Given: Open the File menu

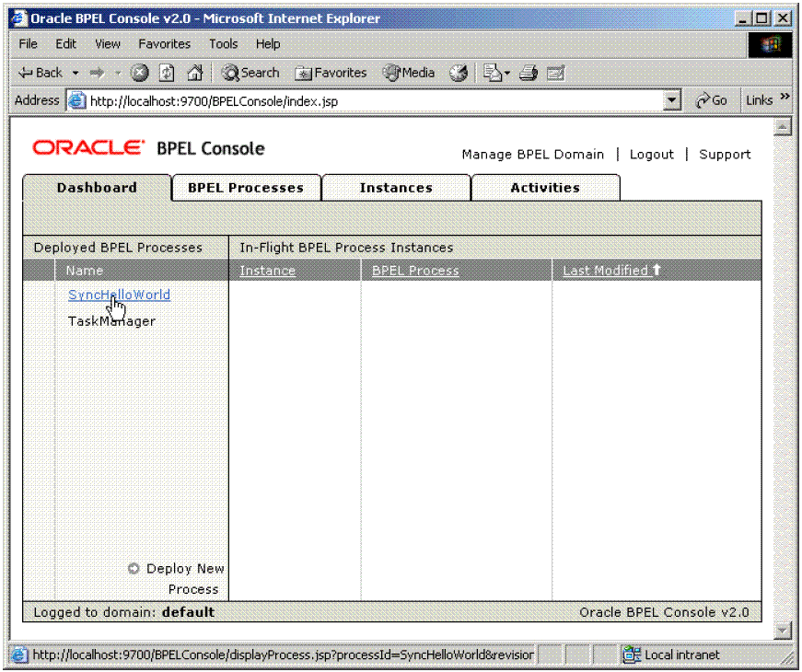Looking at the screenshot, I should (28, 44).
